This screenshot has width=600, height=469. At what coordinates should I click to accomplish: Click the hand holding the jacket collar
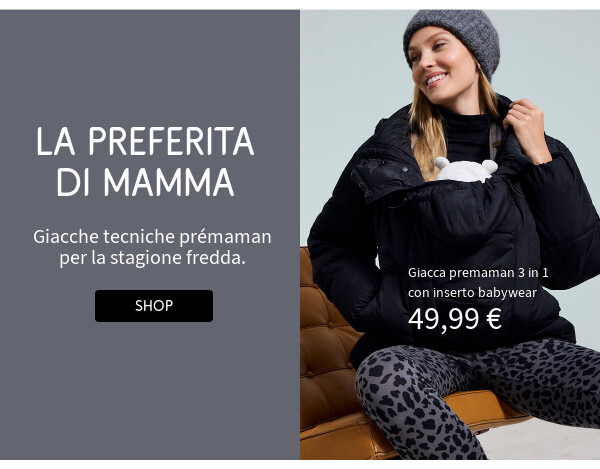tap(528, 128)
